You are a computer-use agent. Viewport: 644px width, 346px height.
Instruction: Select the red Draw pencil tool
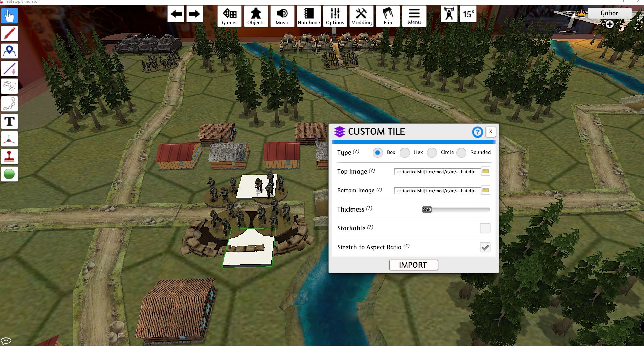(x=9, y=33)
